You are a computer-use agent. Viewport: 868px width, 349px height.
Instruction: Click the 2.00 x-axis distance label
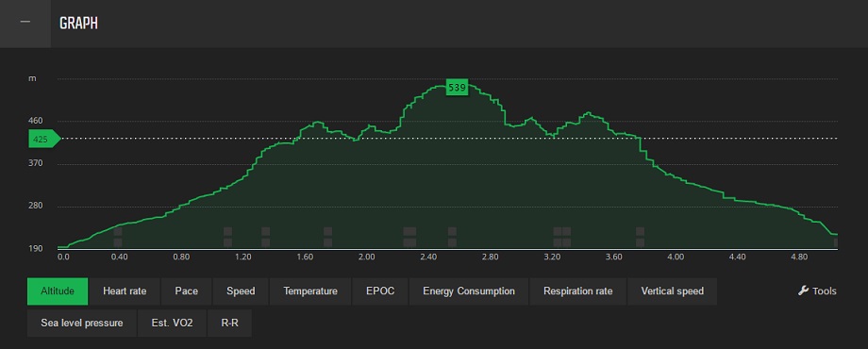(x=366, y=258)
